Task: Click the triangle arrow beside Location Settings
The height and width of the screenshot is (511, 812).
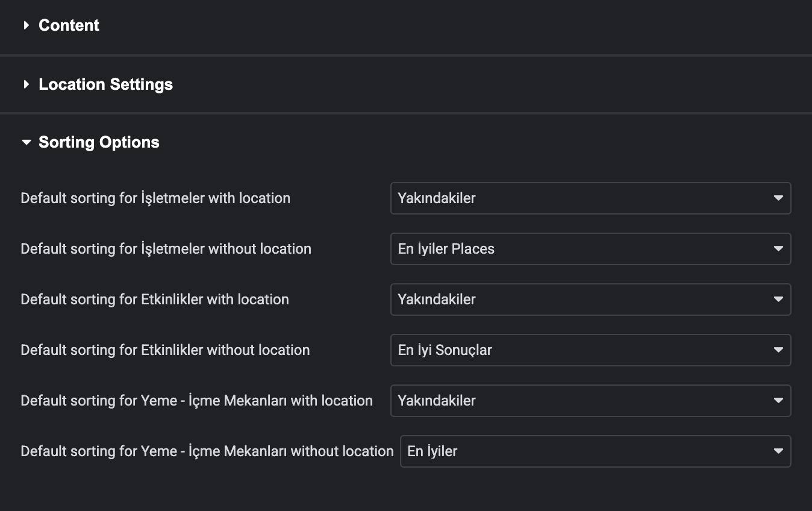Action: click(26, 84)
